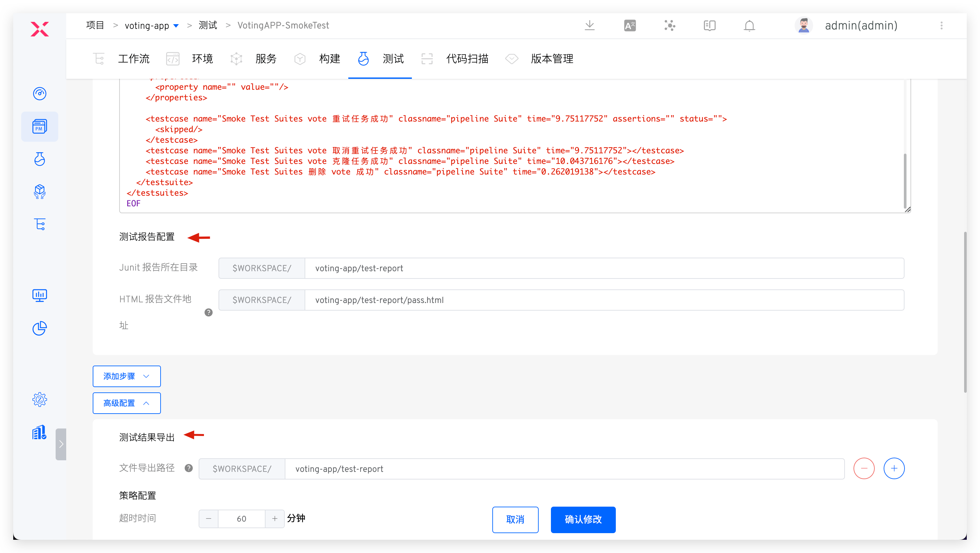This screenshot has width=980, height=553.
Task: Collapse the 高级配置 section
Action: [x=126, y=403]
